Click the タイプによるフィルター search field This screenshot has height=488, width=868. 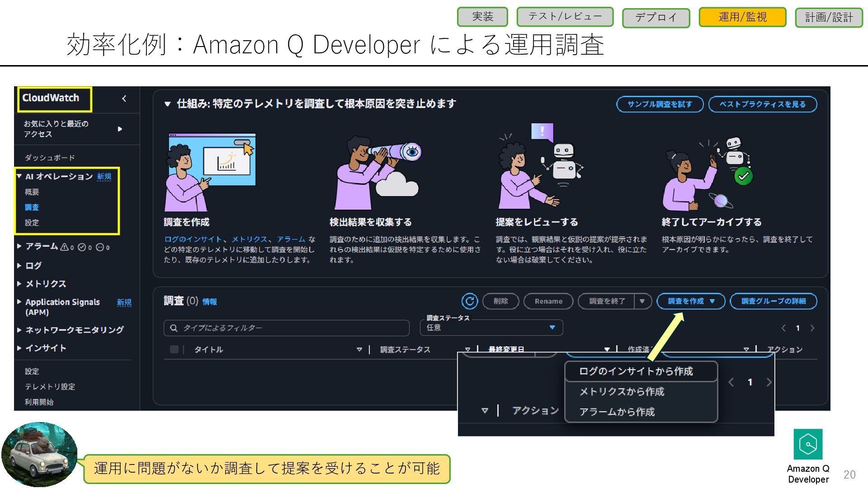click(287, 328)
